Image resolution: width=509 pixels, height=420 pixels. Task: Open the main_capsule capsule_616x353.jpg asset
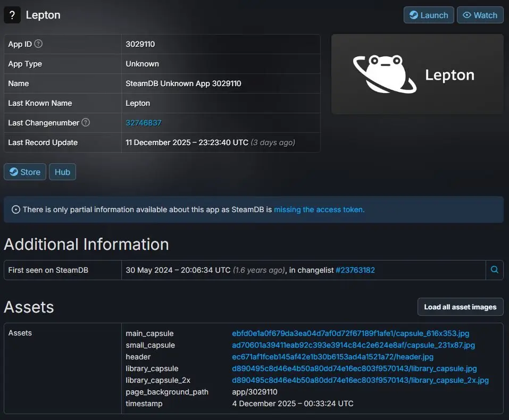point(349,333)
